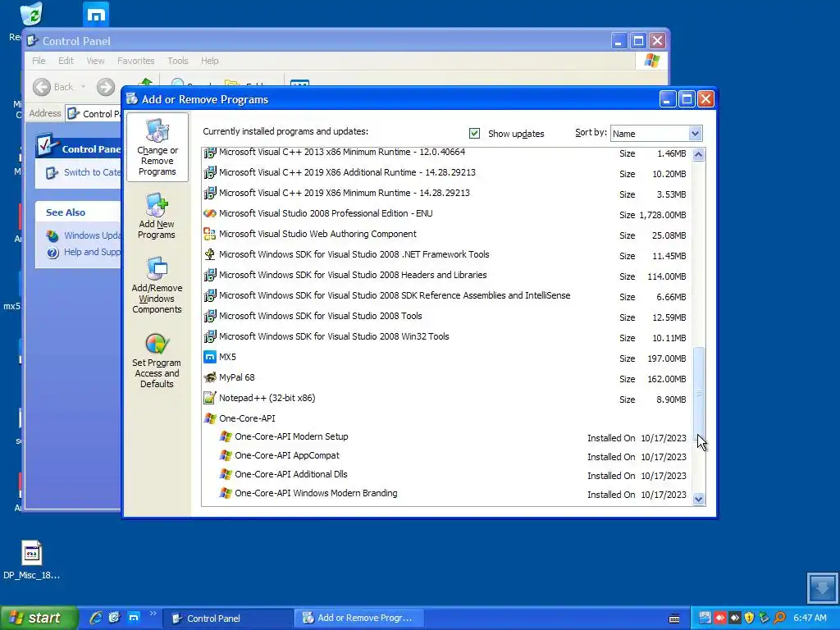
Task: Click the scroll down arrow of program list
Action: point(698,500)
